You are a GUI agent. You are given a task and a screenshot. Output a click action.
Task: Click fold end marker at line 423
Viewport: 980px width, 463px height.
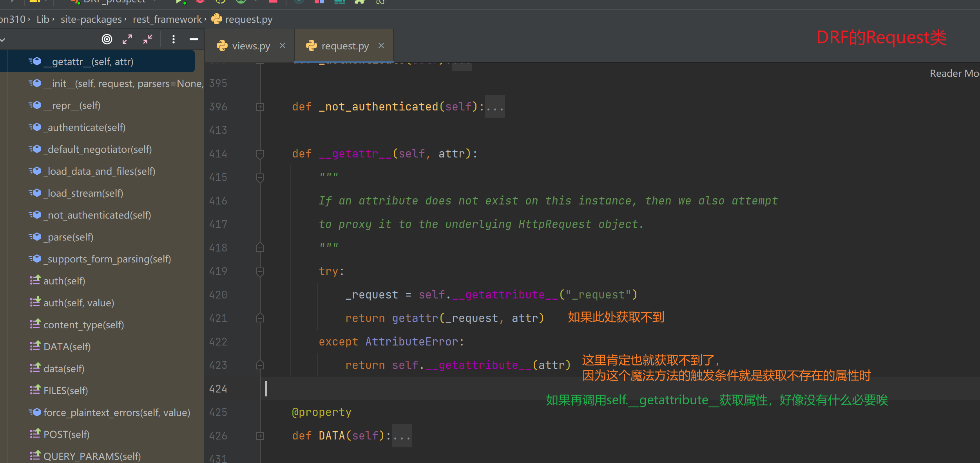(x=260, y=365)
